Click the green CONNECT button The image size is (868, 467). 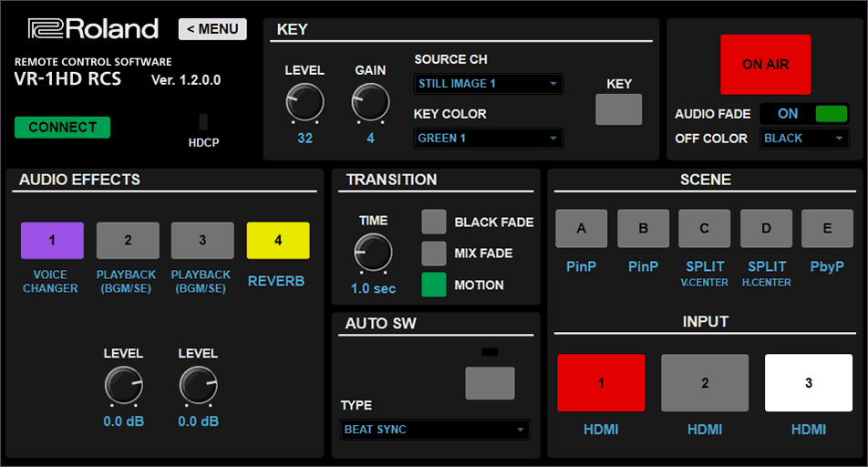point(62,128)
